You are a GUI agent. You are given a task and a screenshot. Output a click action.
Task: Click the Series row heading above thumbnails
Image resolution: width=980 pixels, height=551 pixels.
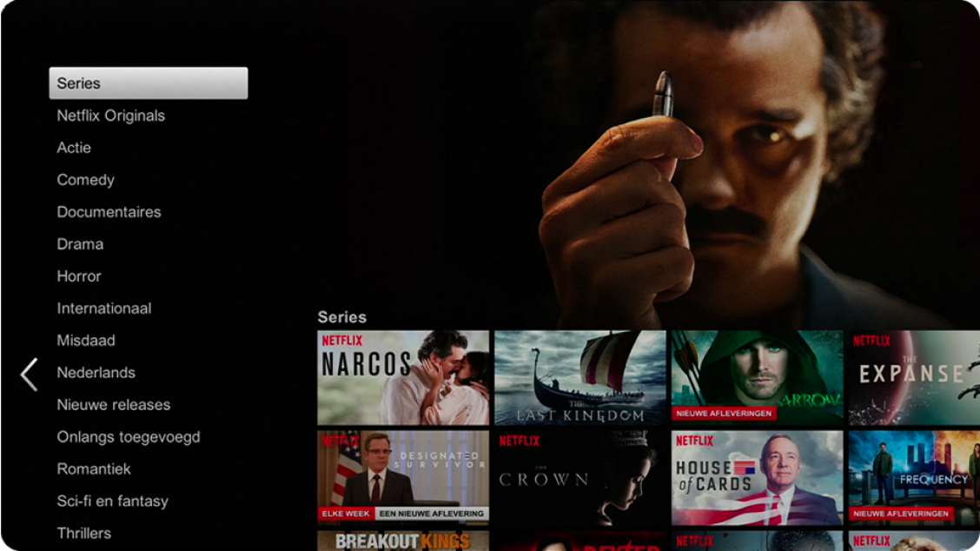pyautogui.click(x=342, y=317)
